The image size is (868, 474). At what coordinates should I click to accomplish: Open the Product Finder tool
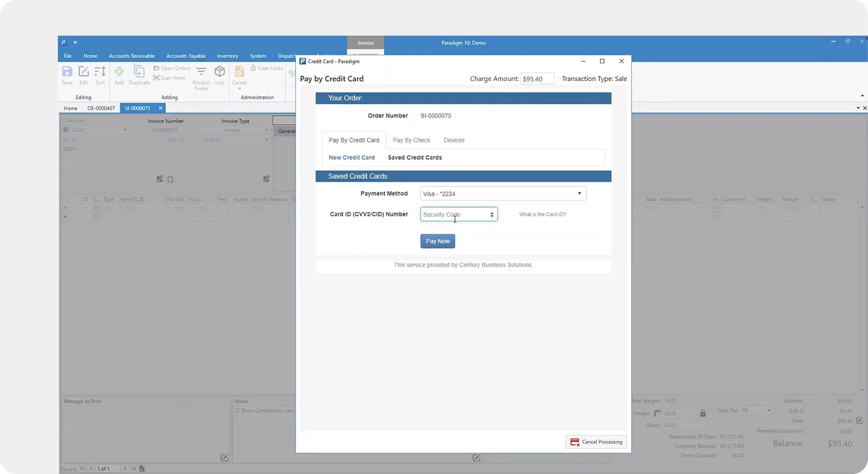pos(201,78)
